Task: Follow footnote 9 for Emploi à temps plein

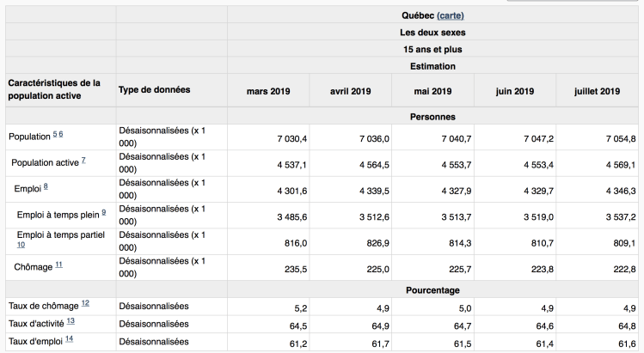Action: click(103, 212)
